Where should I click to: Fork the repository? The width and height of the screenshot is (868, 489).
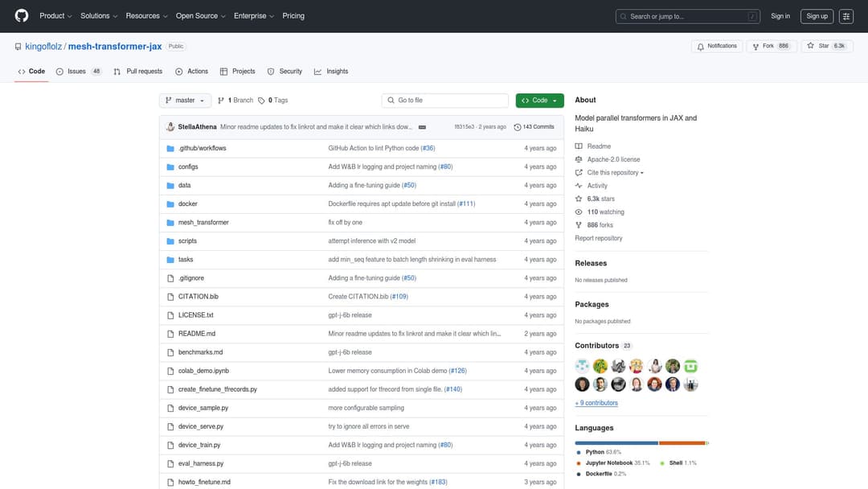(764, 47)
